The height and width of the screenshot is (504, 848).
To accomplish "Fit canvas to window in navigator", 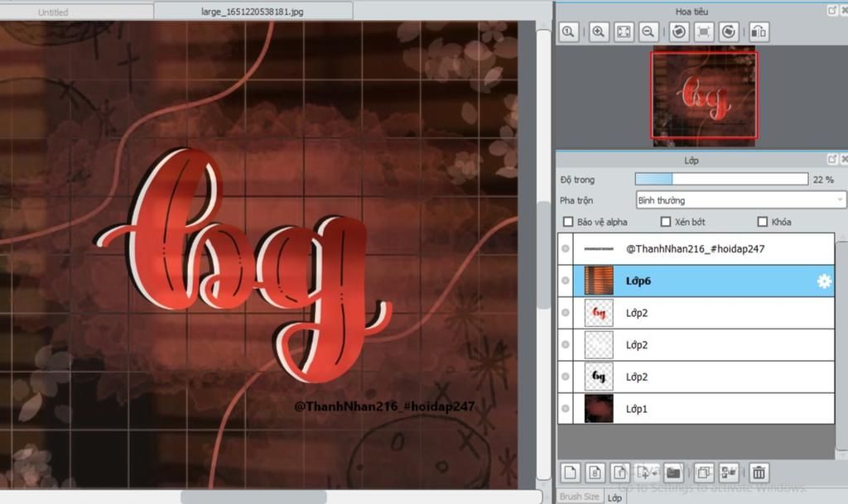I will [x=624, y=32].
